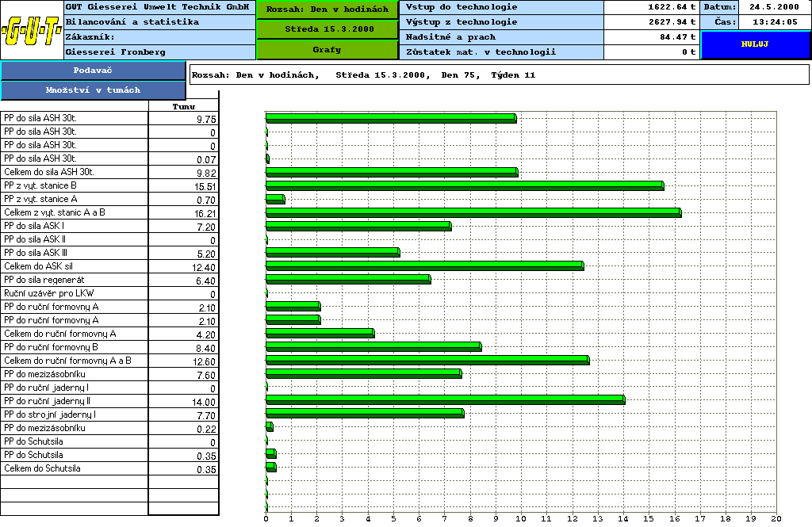
Task: Switch to the Podavač section
Action: click(93, 71)
